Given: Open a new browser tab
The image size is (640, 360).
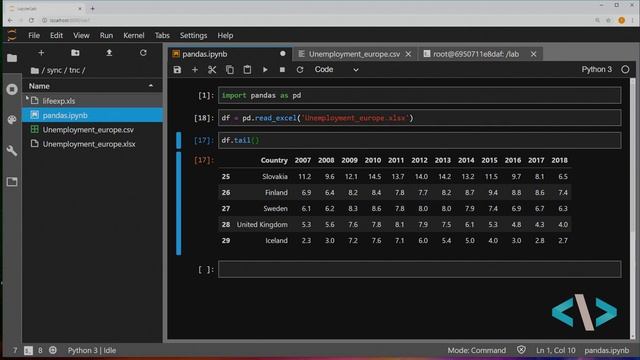Looking at the screenshot, I should tap(93, 8).
